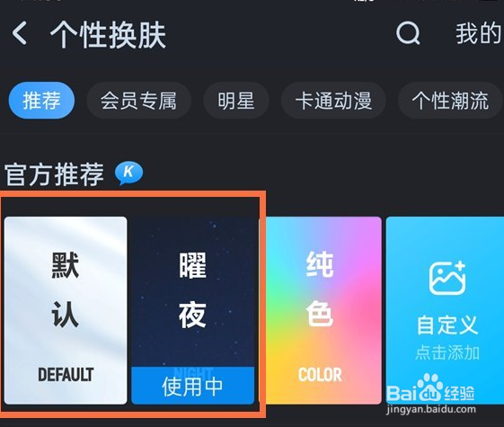This screenshot has width=504, height=427.
Task: Tap the add-image icon on the 自定义 card
Action: 447,278
